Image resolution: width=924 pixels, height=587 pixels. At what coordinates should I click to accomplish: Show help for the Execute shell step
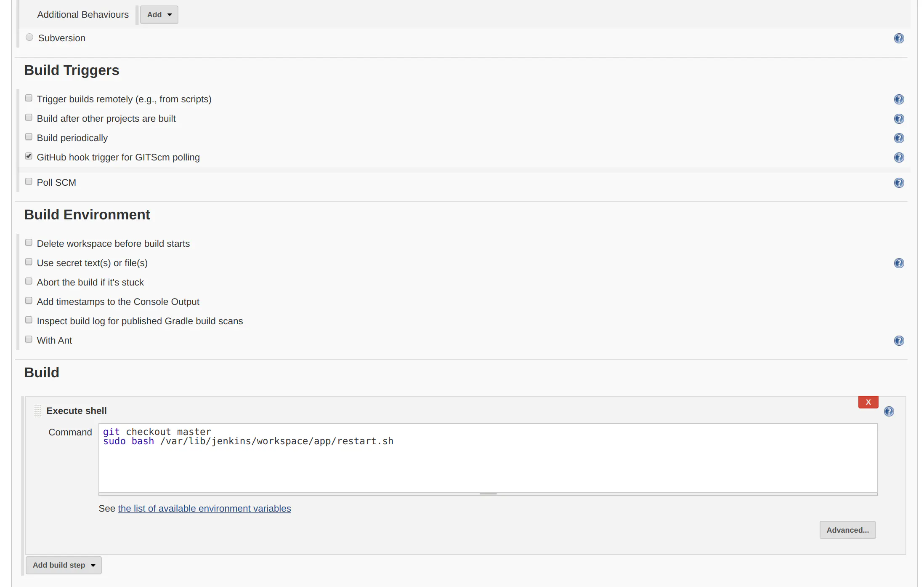(x=889, y=411)
